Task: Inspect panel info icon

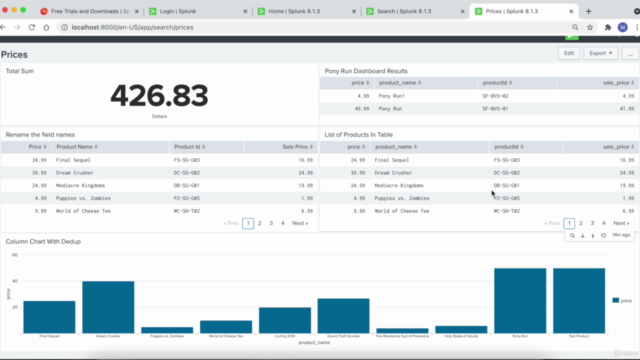Action: pyautogui.click(x=593, y=236)
